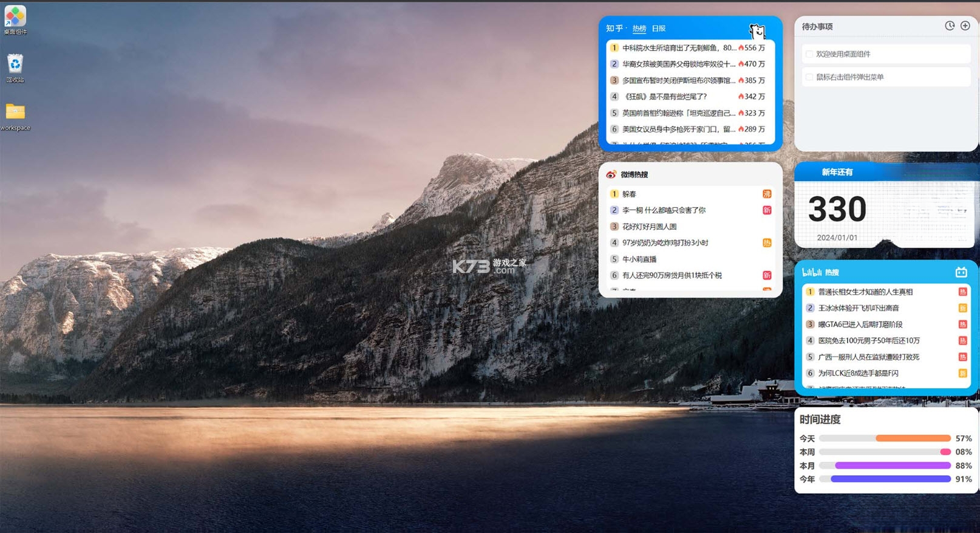The image size is (980, 533).
Task: Click the 热 badge beside 97岁奶奶 topic
Action: 767,242
